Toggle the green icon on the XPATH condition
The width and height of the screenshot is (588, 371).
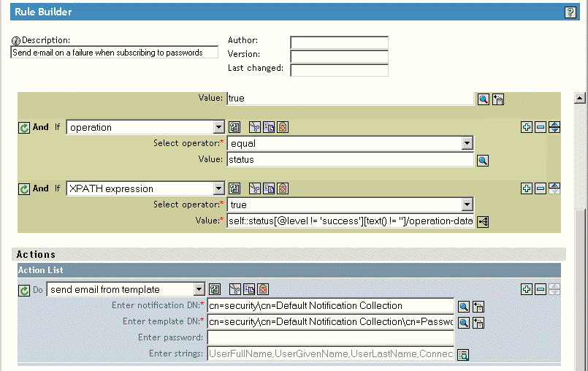(24, 188)
